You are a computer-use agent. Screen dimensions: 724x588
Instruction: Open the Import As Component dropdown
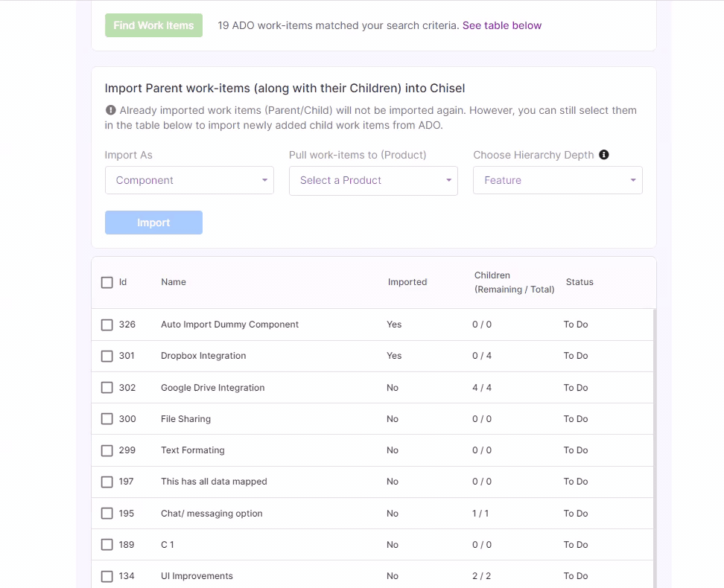[x=189, y=180]
